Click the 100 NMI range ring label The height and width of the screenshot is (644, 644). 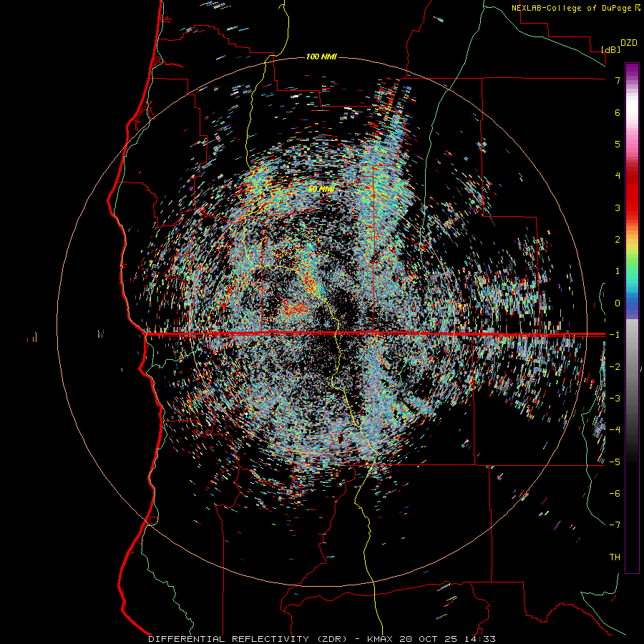(x=321, y=57)
